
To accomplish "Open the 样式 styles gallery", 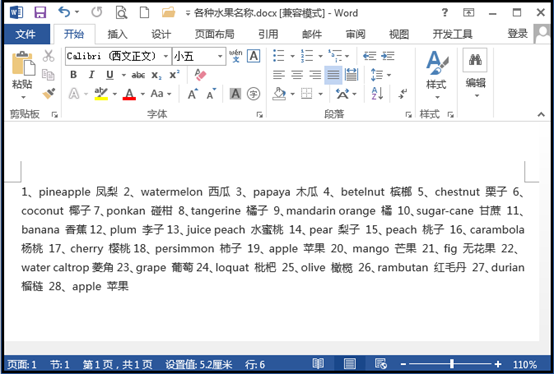I will (436, 75).
